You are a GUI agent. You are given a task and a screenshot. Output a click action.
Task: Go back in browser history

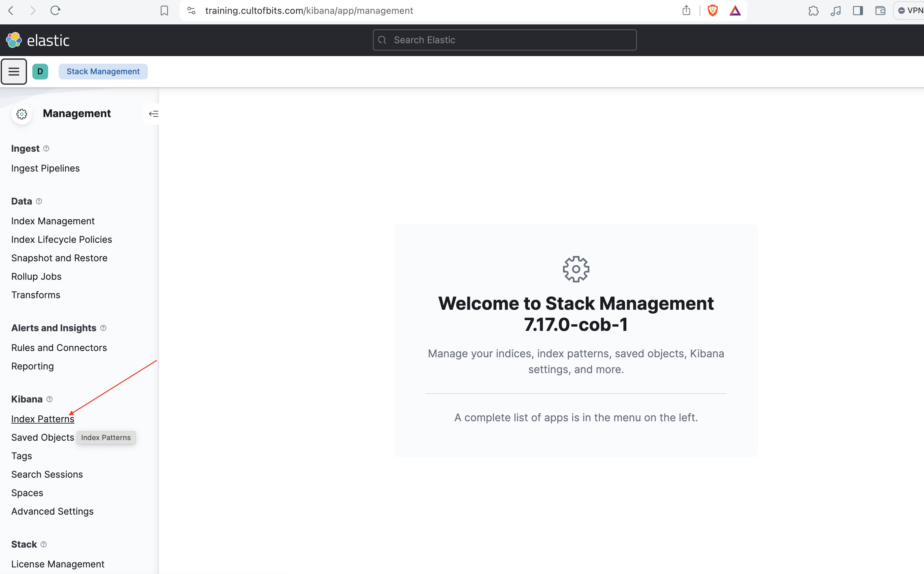point(11,11)
